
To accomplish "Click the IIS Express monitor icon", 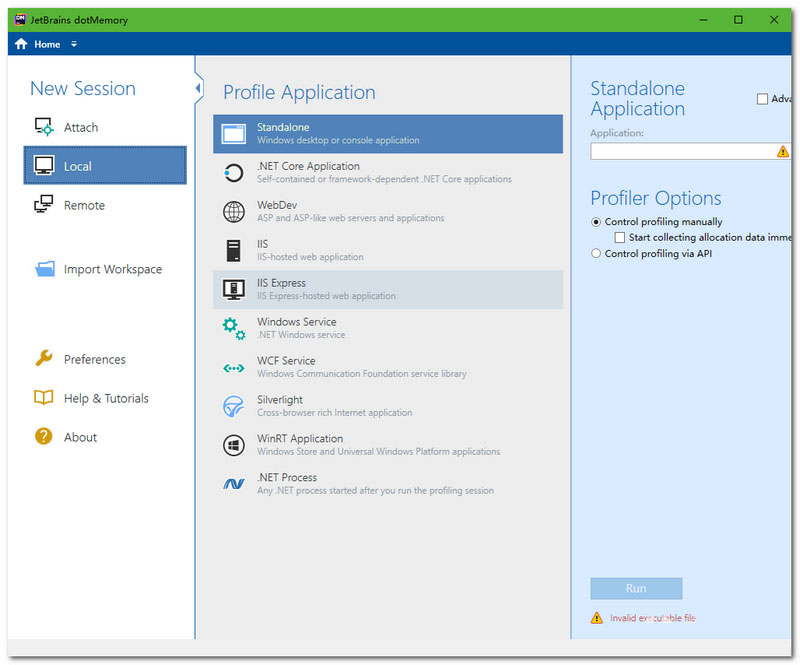I will point(234,289).
